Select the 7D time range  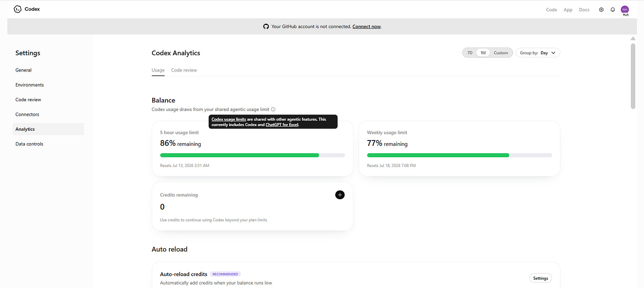470,53
